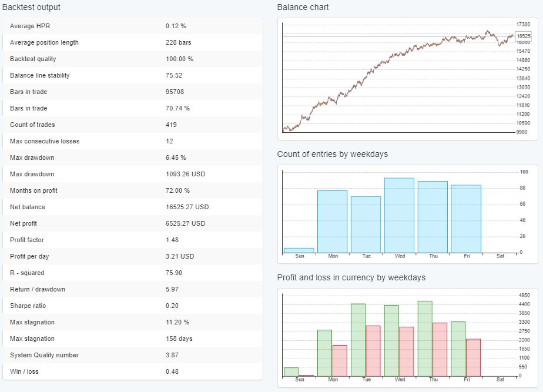Click the Average HPR row
This screenshot has width=543, height=392.
(133, 26)
